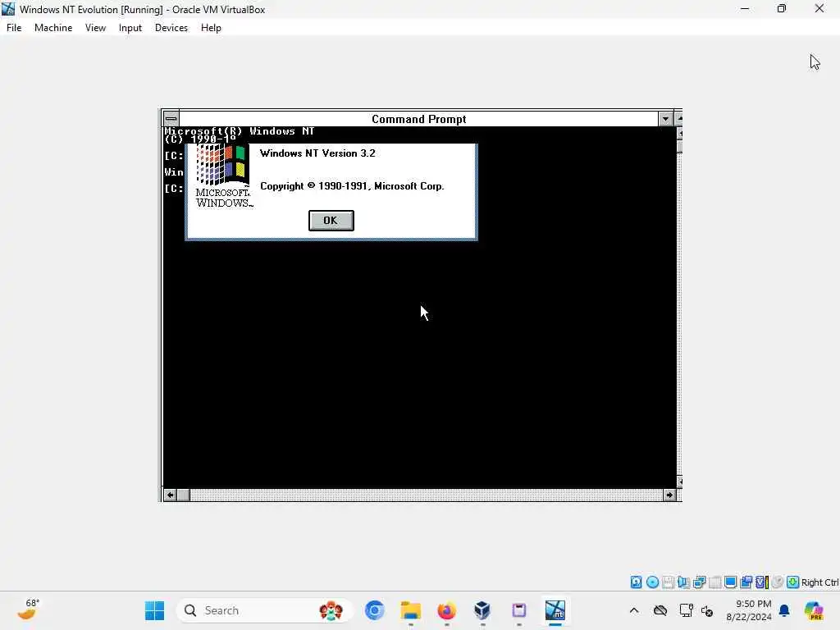Screen dimensions: 840x630
Task: Open the clock showing 9:50 PM
Action: pyautogui.click(x=749, y=610)
